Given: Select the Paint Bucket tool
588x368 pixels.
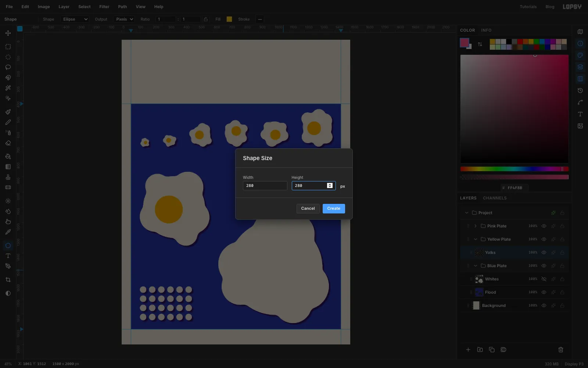Looking at the screenshot, I should coord(8,156).
